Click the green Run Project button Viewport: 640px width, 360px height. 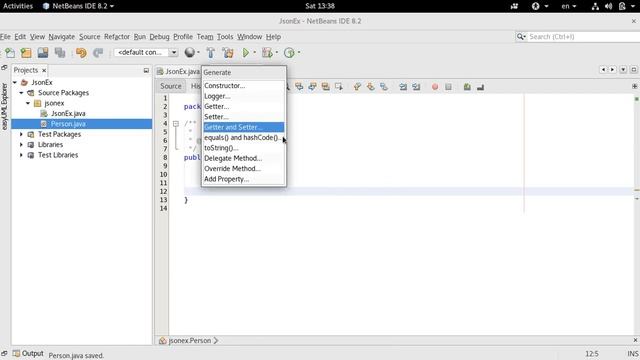pos(246,53)
